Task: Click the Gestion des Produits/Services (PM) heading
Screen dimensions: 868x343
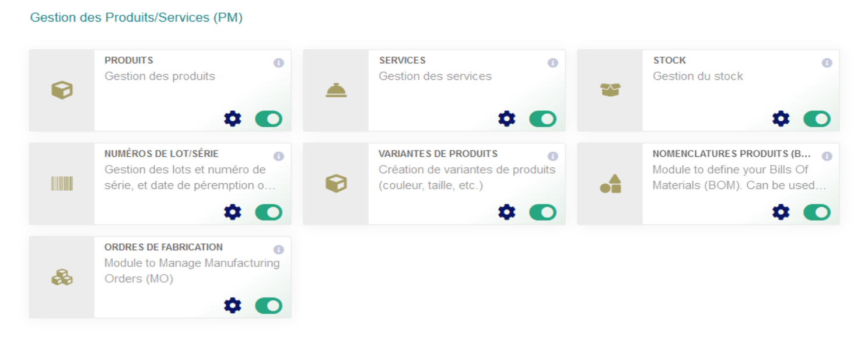Action: pyautogui.click(x=136, y=17)
